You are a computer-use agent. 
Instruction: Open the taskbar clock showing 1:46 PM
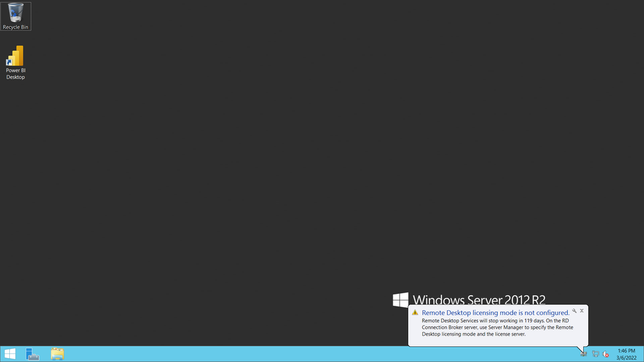point(626,354)
